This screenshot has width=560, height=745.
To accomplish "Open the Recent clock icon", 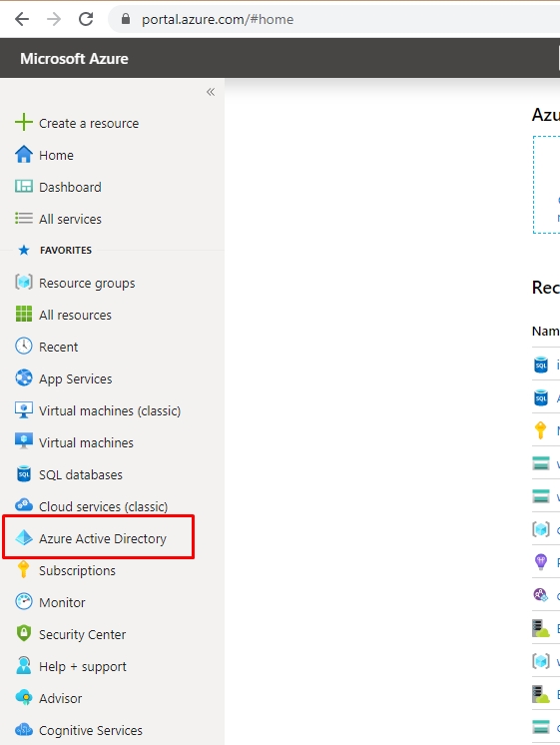I will click(23, 346).
